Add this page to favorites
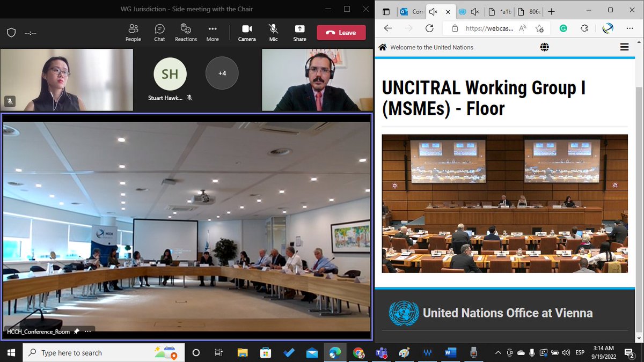 [539, 28]
